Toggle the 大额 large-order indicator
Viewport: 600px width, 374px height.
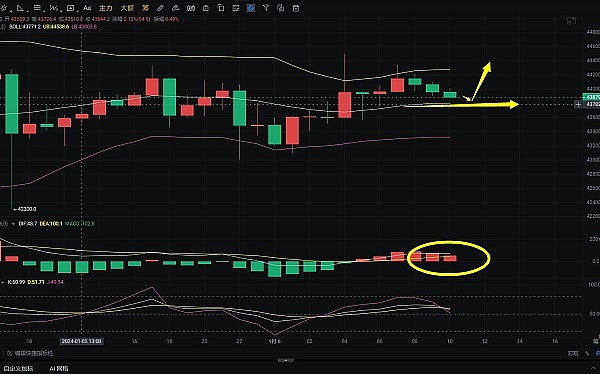(127, 8)
